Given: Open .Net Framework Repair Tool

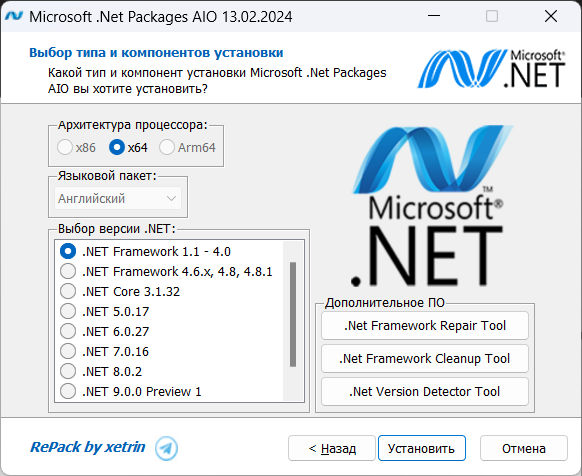Looking at the screenshot, I should [x=425, y=326].
